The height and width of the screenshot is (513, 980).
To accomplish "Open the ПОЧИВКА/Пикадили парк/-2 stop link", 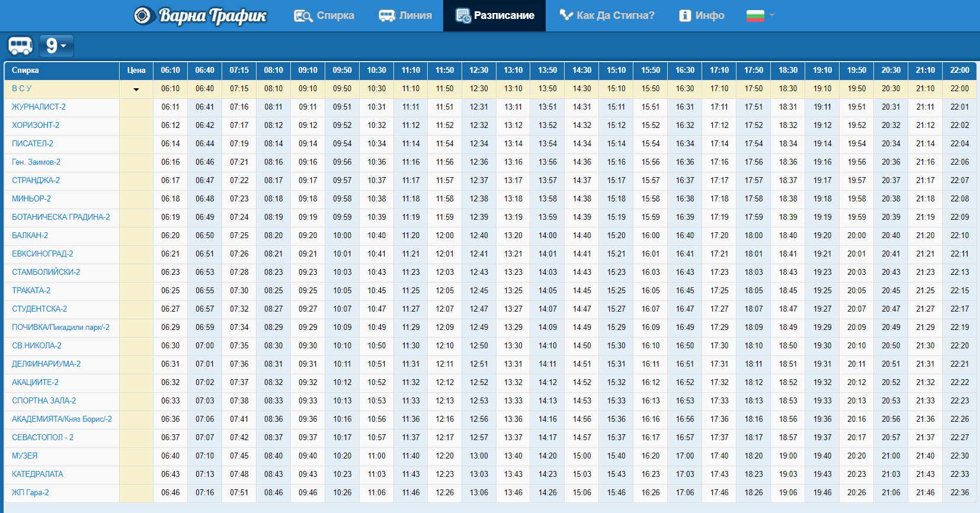I will pos(60,327).
